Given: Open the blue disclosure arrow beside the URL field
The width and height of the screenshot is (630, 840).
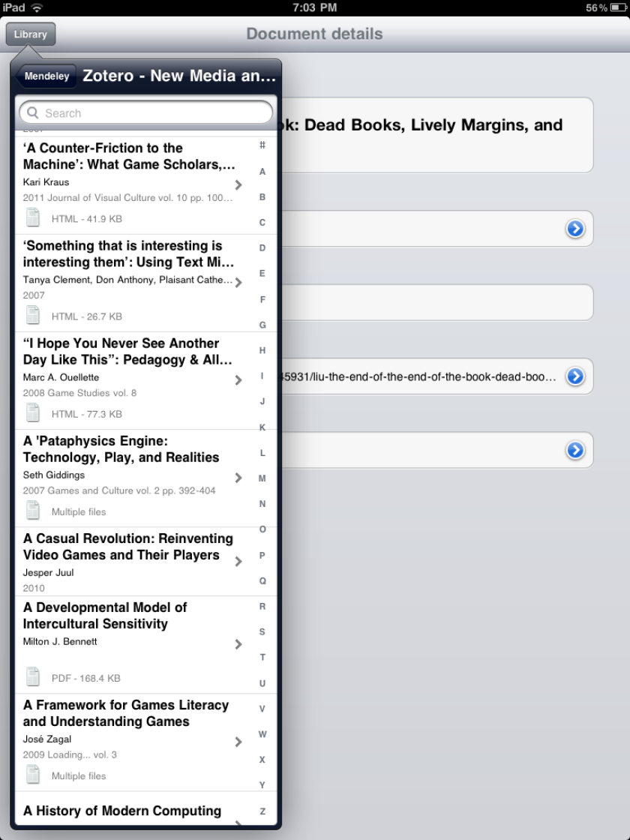Looking at the screenshot, I should (575, 377).
